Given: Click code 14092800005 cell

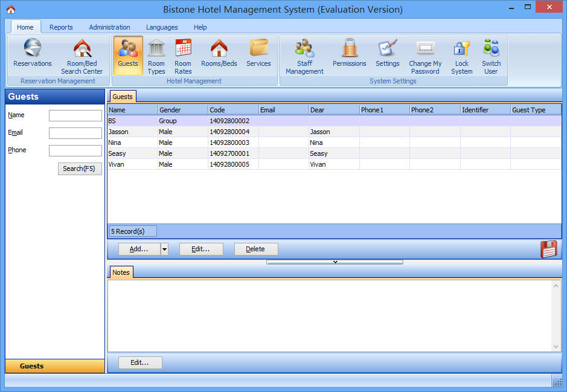Looking at the screenshot, I should point(233,164).
